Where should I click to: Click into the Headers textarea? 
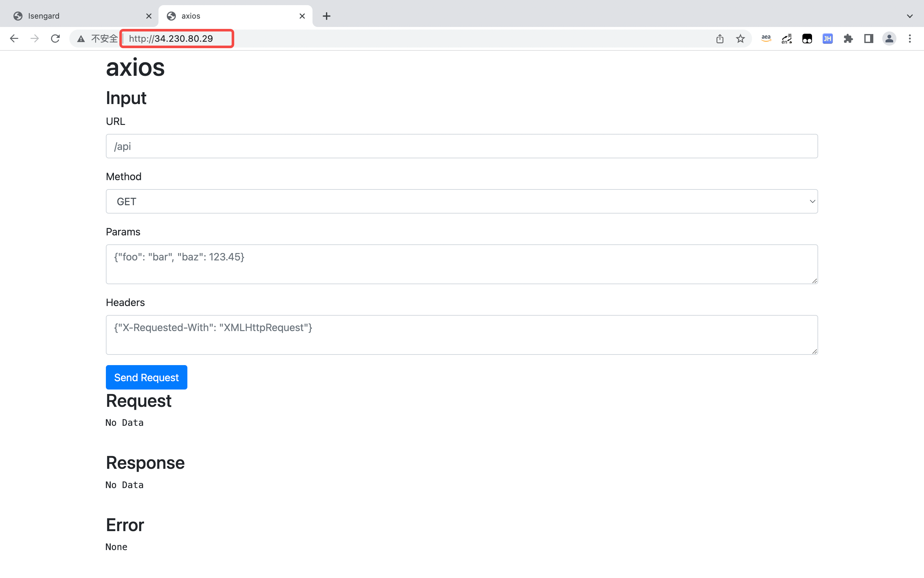(462, 335)
